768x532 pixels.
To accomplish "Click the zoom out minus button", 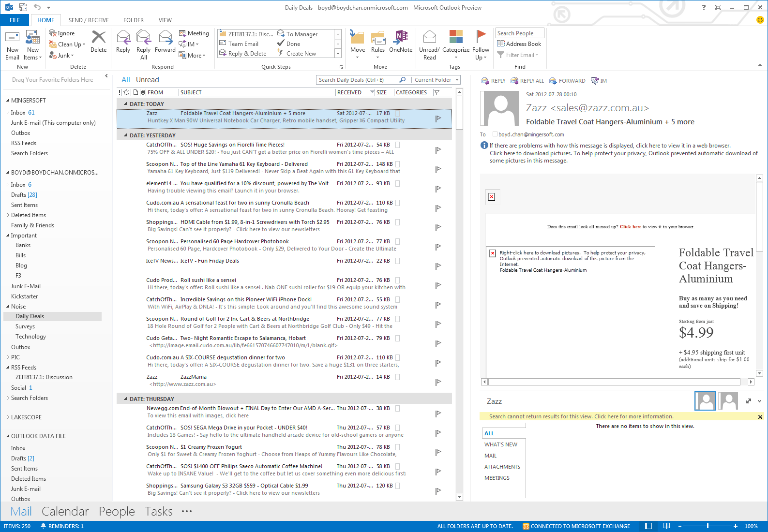I will pyautogui.click(x=680, y=526).
